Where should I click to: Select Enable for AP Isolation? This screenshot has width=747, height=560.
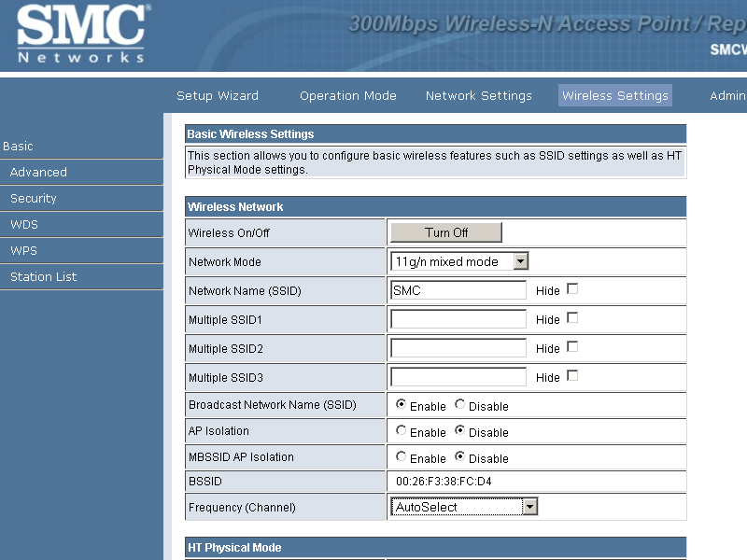(x=402, y=430)
